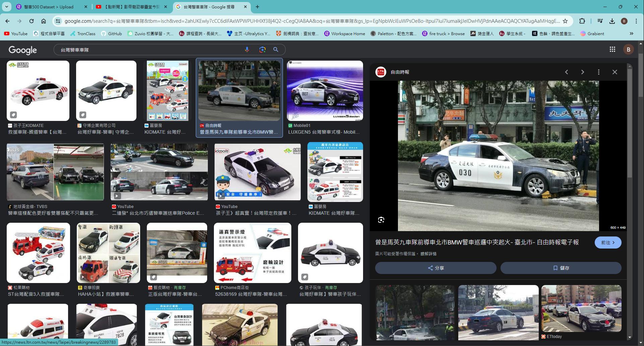
Task: Open fire truck Browse bookmark
Action: click(x=443, y=33)
